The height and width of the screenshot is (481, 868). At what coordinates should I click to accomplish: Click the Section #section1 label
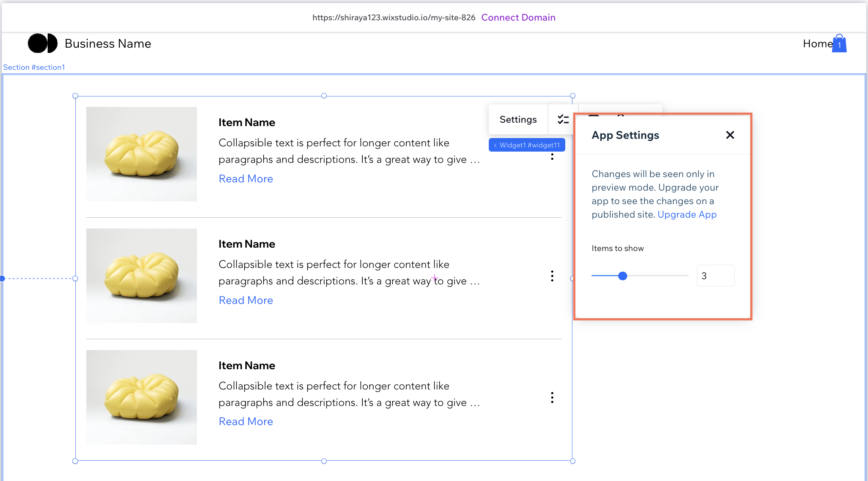(34, 67)
